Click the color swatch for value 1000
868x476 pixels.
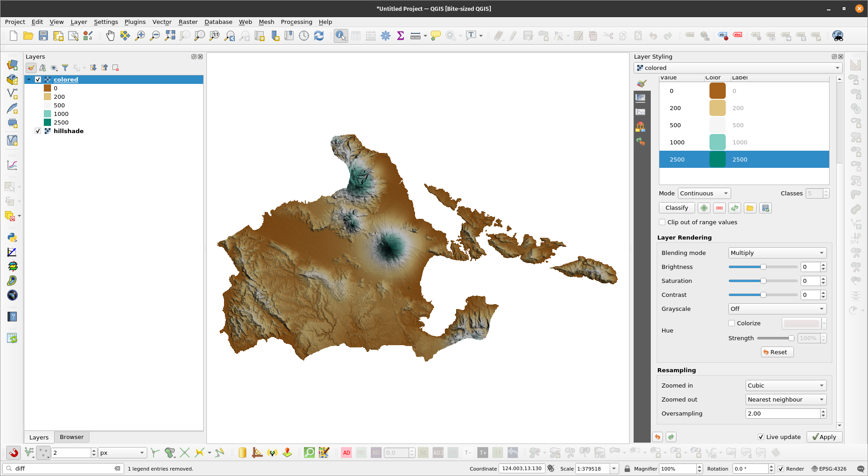pyautogui.click(x=717, y=143)
